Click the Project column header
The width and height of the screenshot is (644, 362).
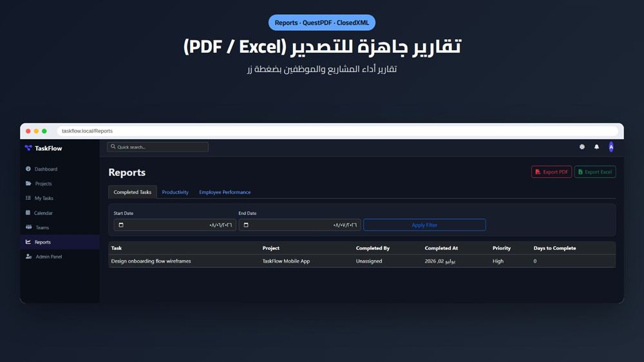(270, 248)
